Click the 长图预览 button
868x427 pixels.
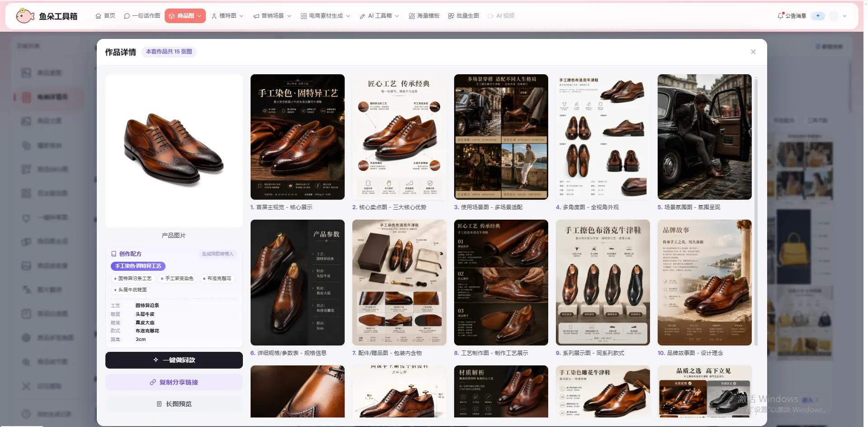174,404
